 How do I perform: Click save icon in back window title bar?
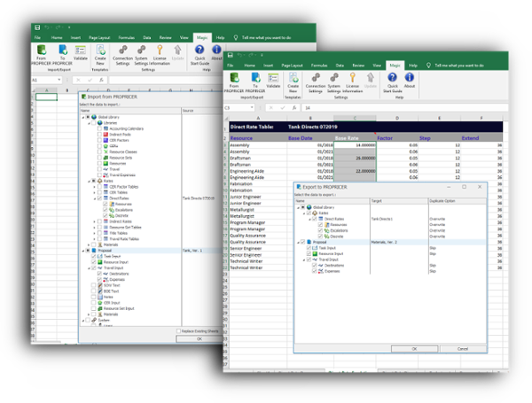(37, 27)
